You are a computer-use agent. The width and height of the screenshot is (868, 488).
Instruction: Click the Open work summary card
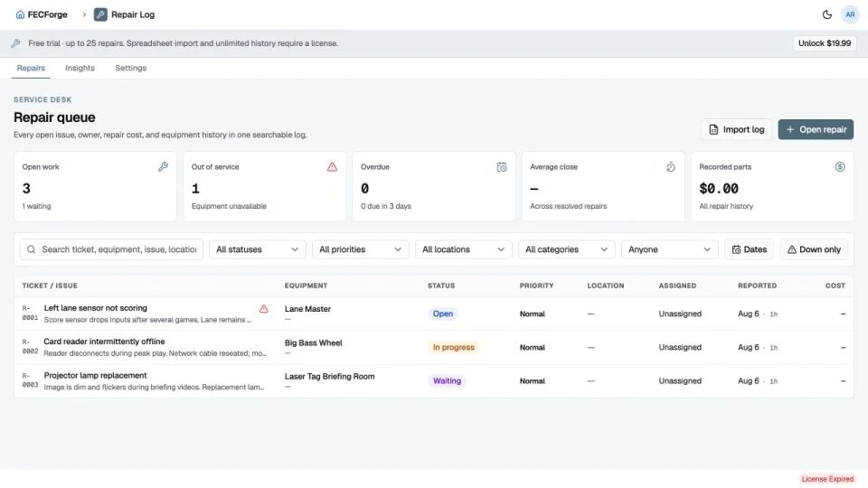pyautogui.click(x=95, y=186)
